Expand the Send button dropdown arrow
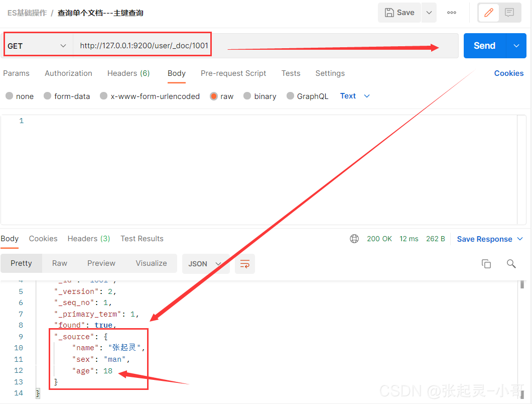The width and height of the screenshot is (532, 404). coord(516,46)
